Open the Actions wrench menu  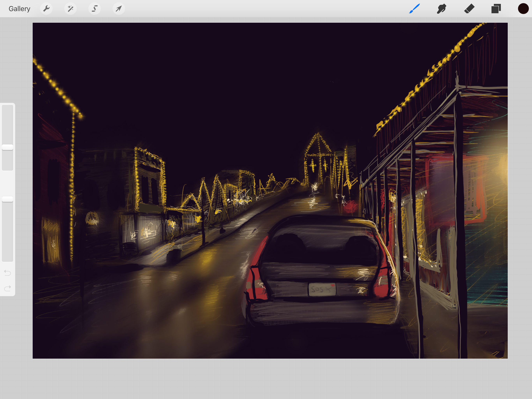[x=46, y=9]
